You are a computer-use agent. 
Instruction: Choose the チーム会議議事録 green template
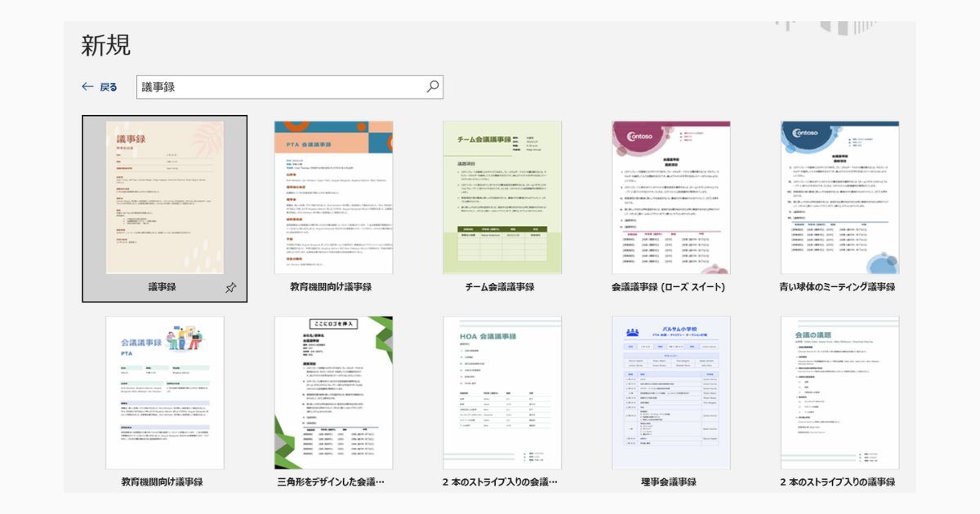pos(502,197)
